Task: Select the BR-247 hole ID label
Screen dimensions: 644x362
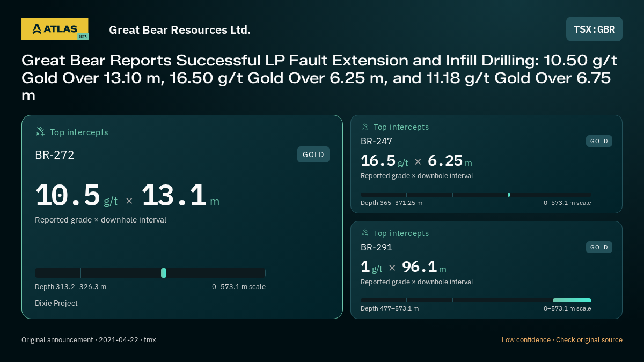Action: [376, 141]
